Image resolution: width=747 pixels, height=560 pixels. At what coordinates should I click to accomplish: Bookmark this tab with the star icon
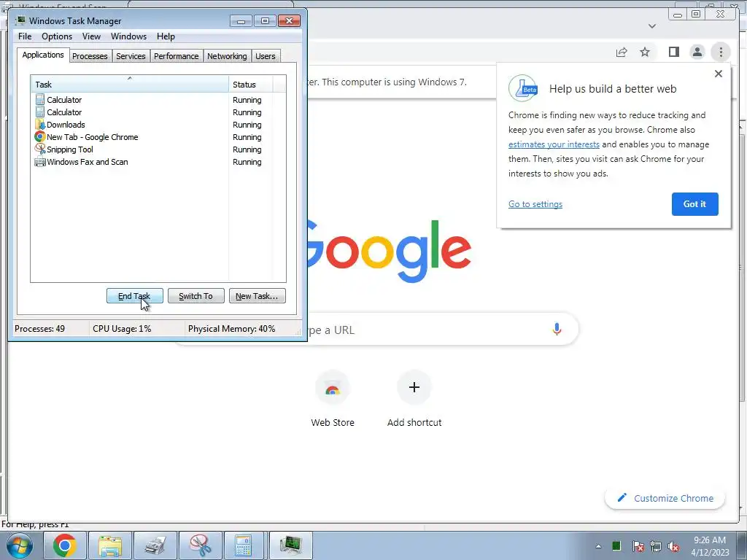click(645, 52)
